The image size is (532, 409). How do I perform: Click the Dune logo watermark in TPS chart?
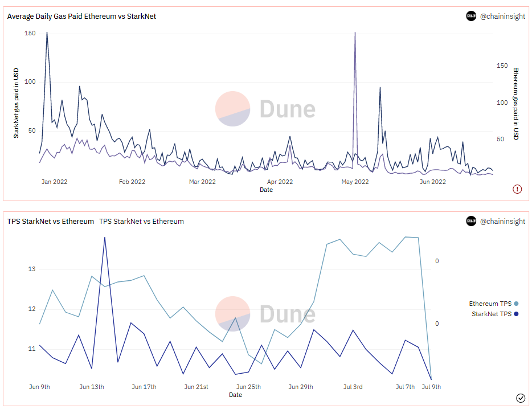point(265,314)
